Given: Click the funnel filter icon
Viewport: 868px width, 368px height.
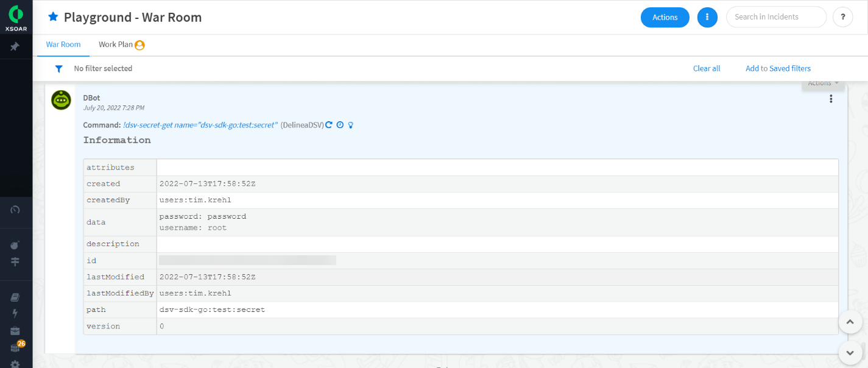Looking at the screenshot, I should pyautogui.click(x=58, y=69).
